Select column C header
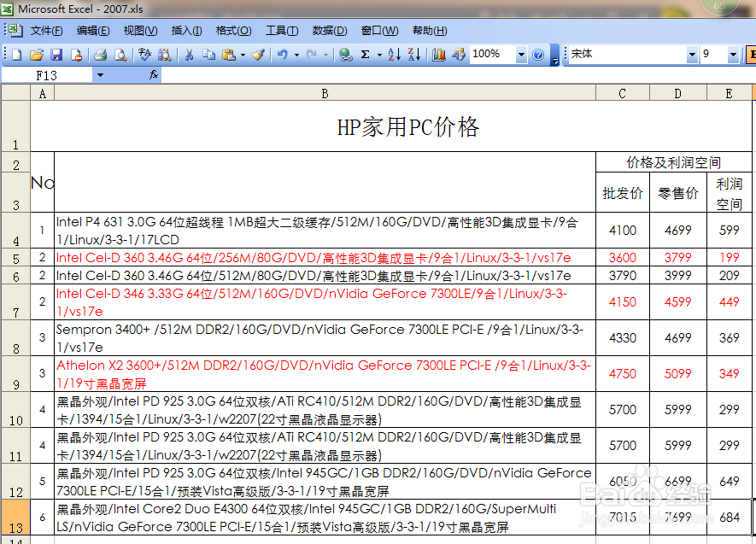756x544 pixels. coord(623,93)
